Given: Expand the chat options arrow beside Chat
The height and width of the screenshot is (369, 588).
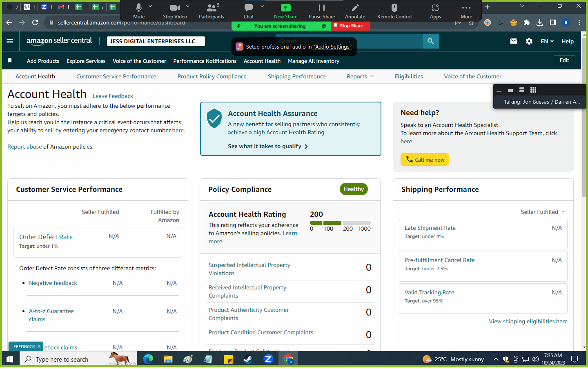Looking at the screenshot, I should coord(262,7).
